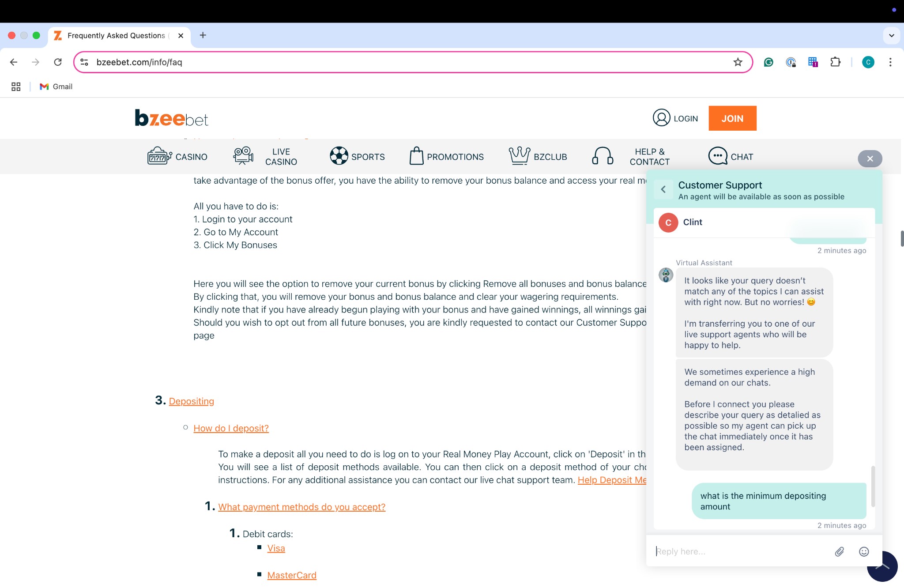Click the Virtual Assistant robot avatar

(x=666, y=275)
